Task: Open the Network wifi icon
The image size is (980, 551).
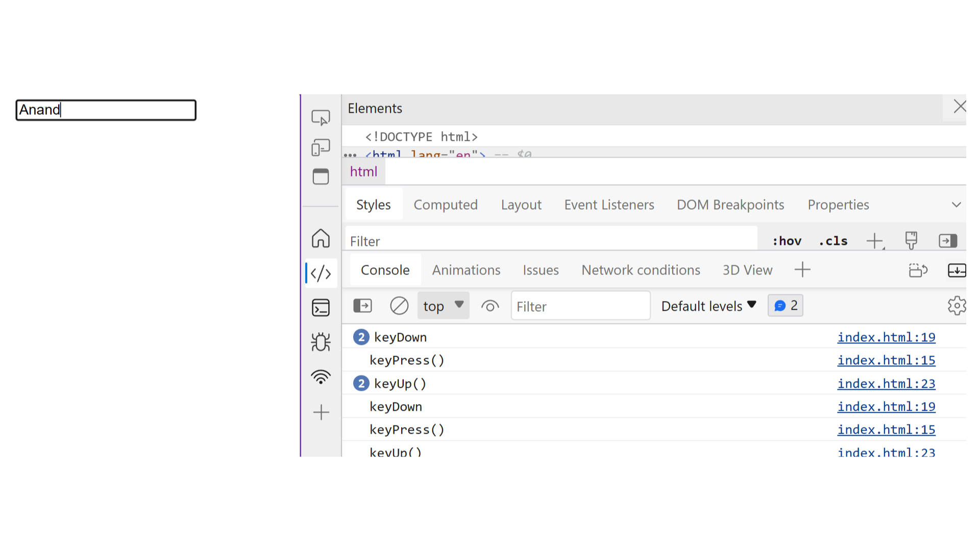Action: 321,377
